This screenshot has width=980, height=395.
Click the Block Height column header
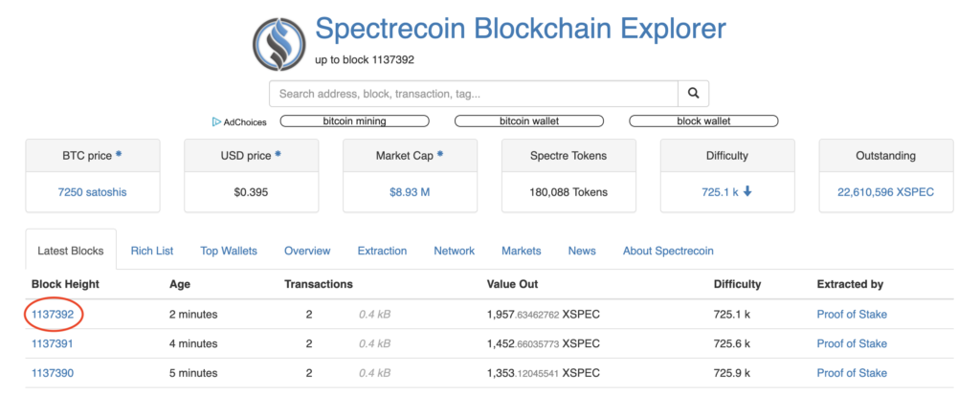[66, 284]
